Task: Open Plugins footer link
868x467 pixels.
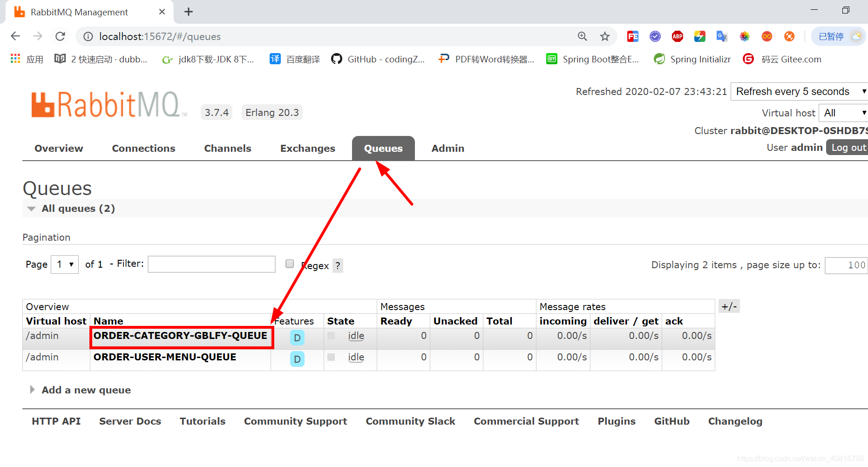Action: [617, 421]
